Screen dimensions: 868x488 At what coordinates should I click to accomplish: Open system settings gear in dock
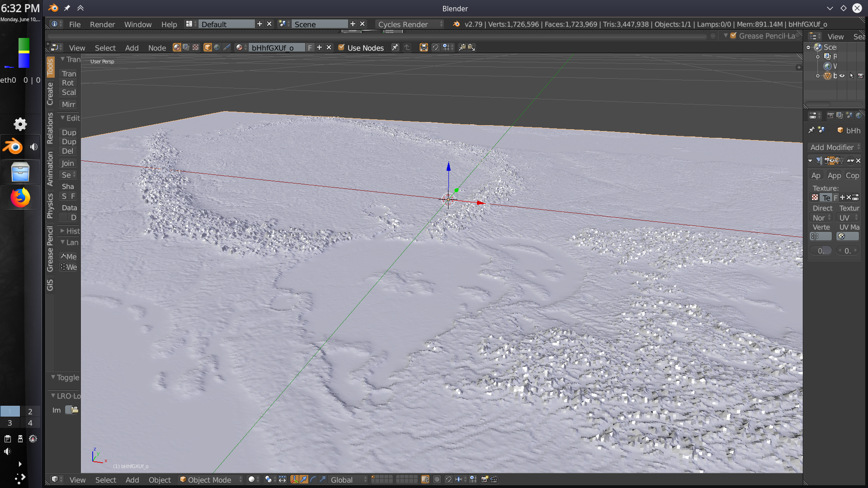(20, 124)
